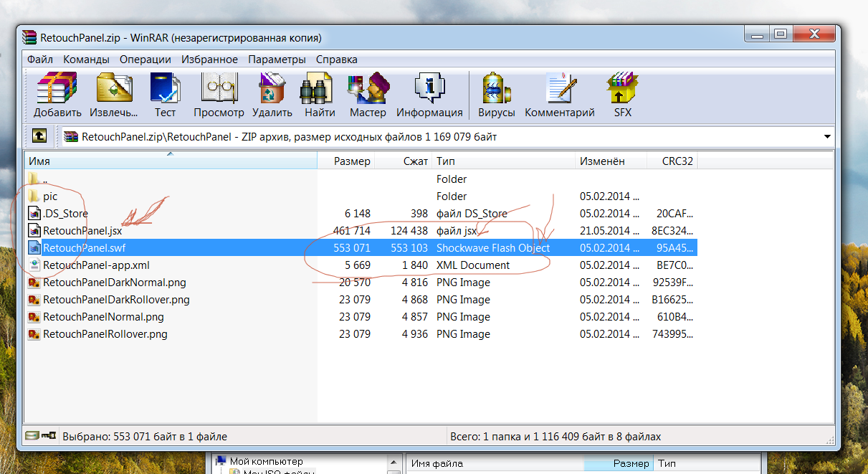
Task: Click the "Shockwave Flash Object" type cell
Action: click(x=493, y=247)
